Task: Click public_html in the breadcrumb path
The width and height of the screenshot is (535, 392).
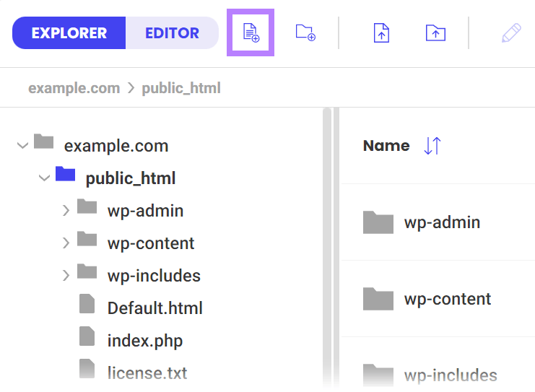Action: coord(181,88)
